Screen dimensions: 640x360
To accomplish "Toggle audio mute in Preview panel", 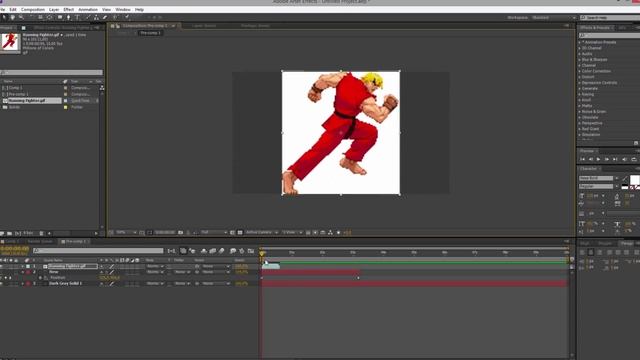I will coord(624,159).
